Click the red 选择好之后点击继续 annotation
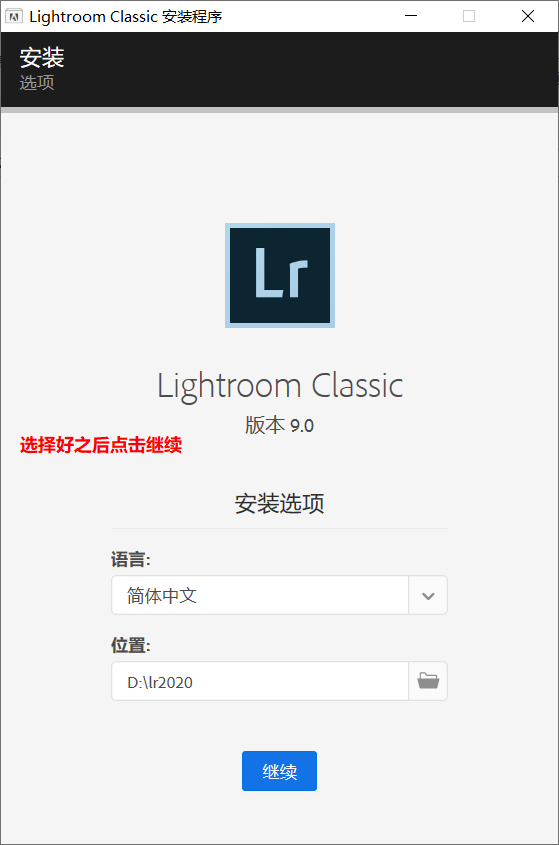The width and height of the screenshot is (559, 845). [x=101, y=445]
